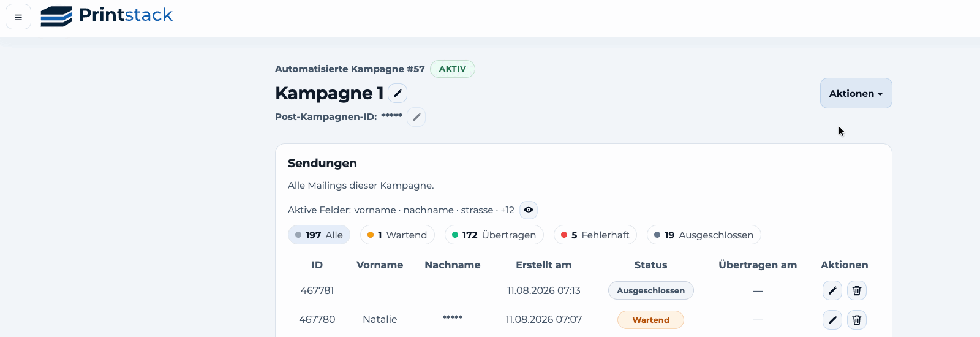Filter by 19 Ausgeschlossen
This screenshot has height=337, width=980.
tap(704, 235)
